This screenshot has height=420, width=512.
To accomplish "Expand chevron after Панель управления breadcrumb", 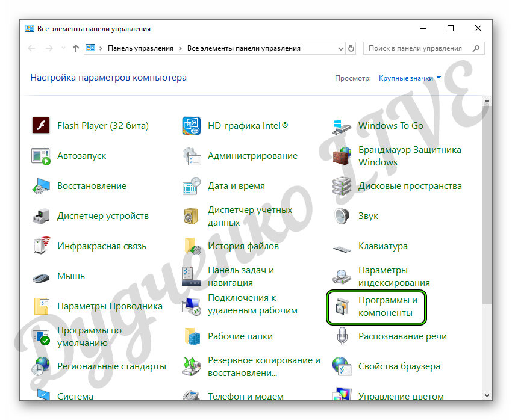I will pyautogui.click(x=180, y=48).
